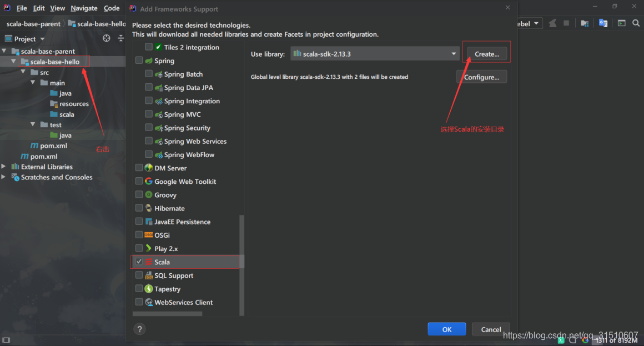
Task: Click the Create... library button
Action: tap(487, 54)
